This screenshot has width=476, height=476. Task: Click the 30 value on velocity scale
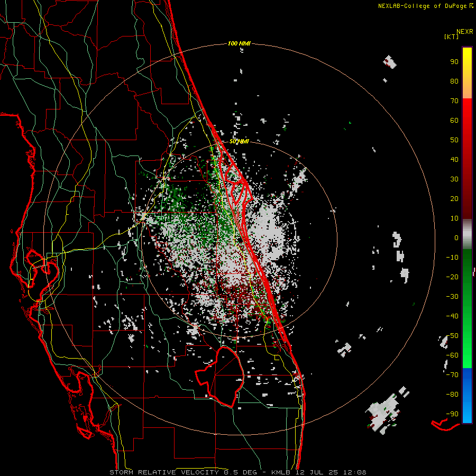click(x=454, y=179)
